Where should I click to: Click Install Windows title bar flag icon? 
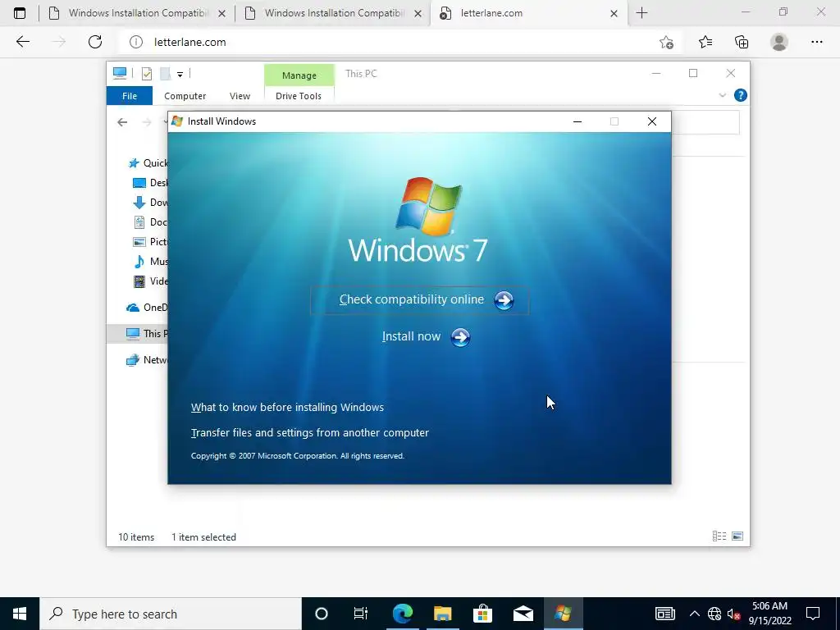click(177, 121)
